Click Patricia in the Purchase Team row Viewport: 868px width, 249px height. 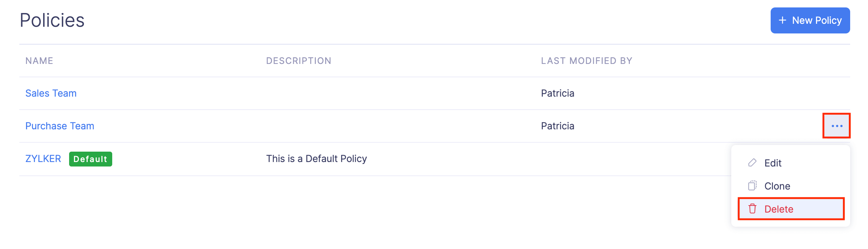[x=557, y=126]
